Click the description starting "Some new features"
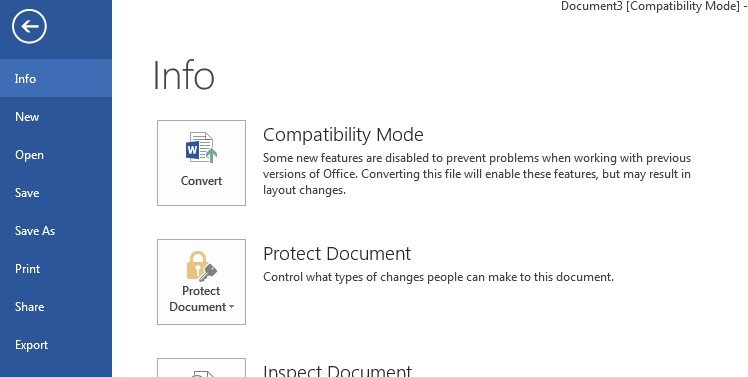This screenshot has height=377, width=748. point(477,174)
